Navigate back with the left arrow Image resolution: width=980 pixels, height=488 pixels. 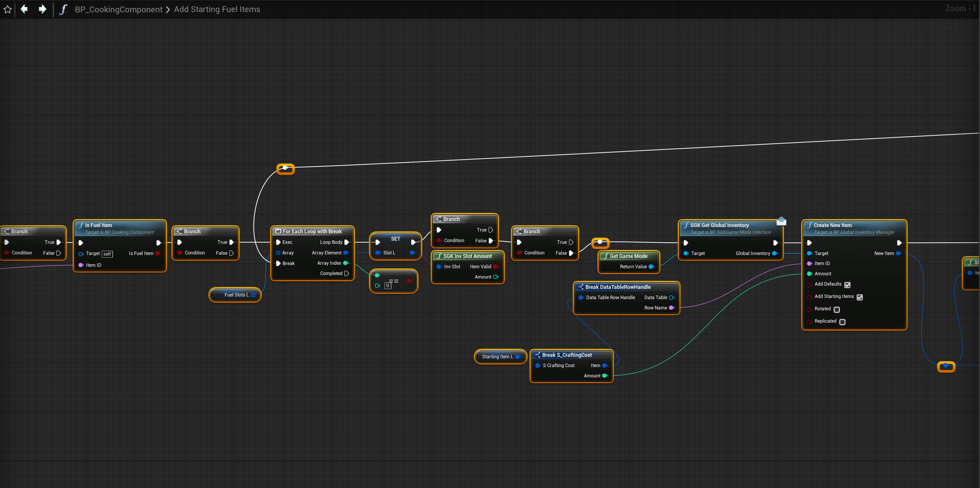click(x=24, y=9)
